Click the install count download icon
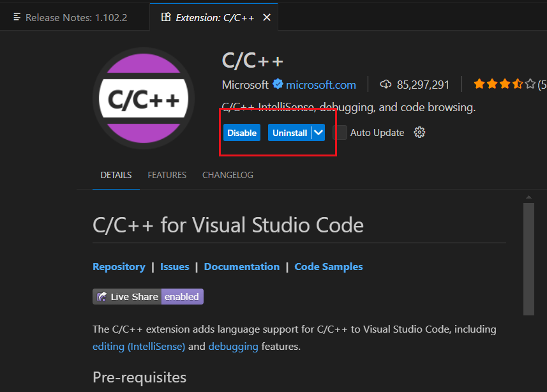The image size is (547, 392). [386, 84]
